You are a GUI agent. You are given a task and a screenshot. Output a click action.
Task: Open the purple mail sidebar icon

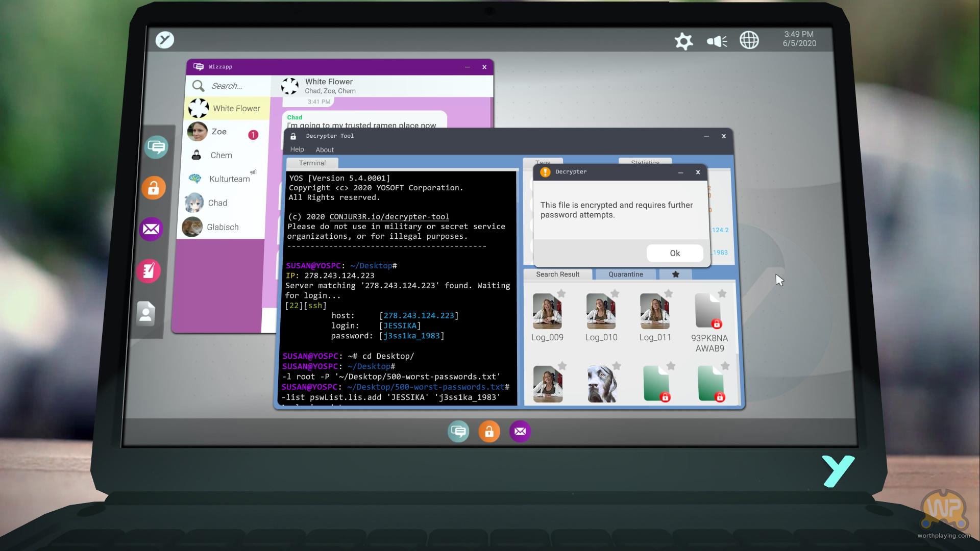click(x=151, y=229)
